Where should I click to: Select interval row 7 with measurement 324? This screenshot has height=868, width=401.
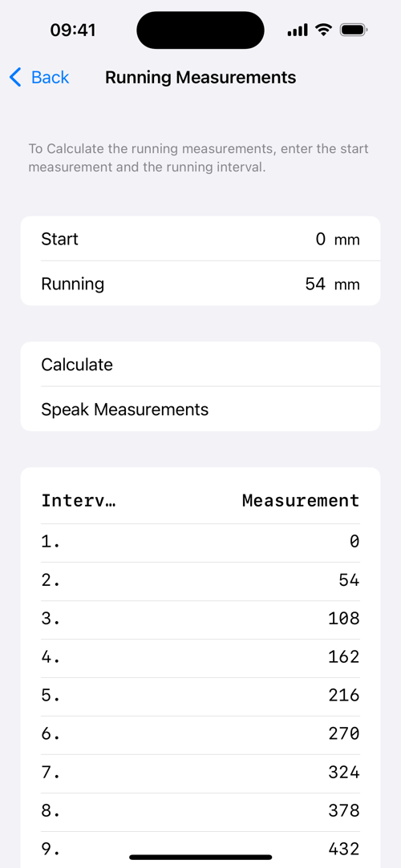200,774
